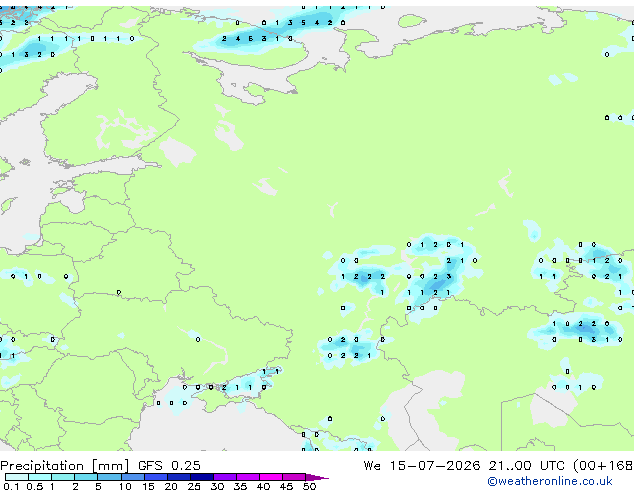Click the 20–25 mm legend color swatch
634x490 pixels.
179,477
